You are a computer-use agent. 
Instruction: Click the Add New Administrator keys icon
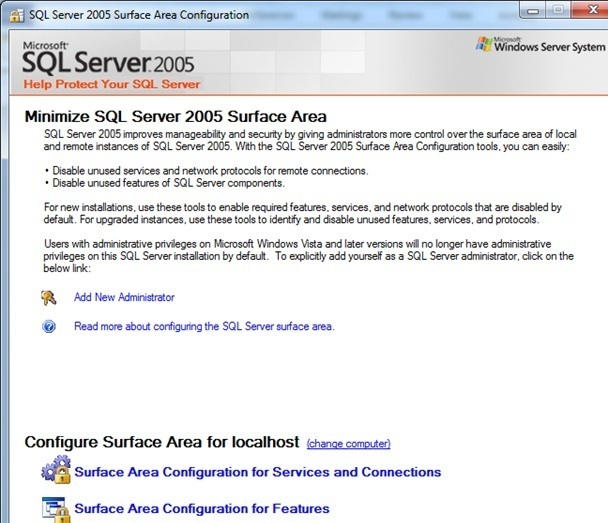[48, 298]
